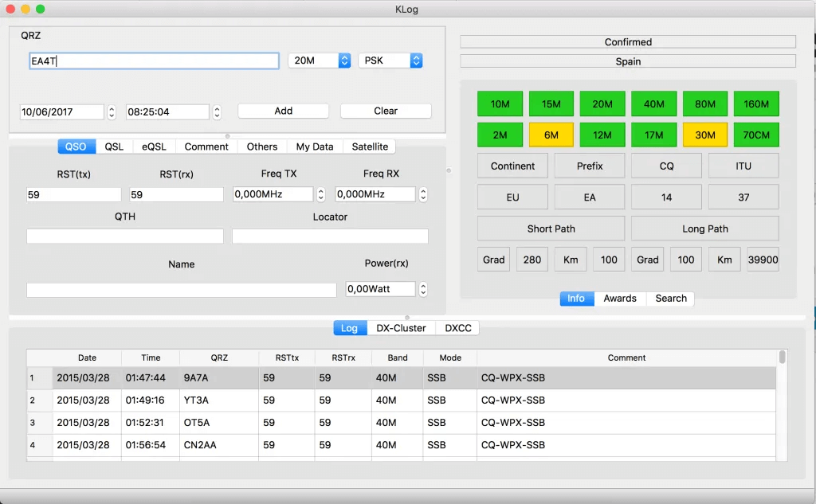Select the Log tab
This screenshot has height=504, width=816.
349,328
